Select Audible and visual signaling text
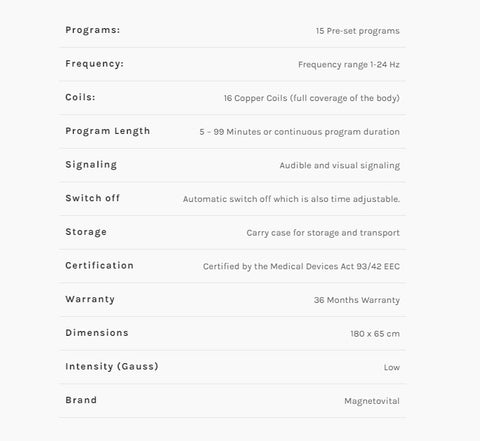Image resolution: width=480 pixels, height=441 pixels. (340, 166)
